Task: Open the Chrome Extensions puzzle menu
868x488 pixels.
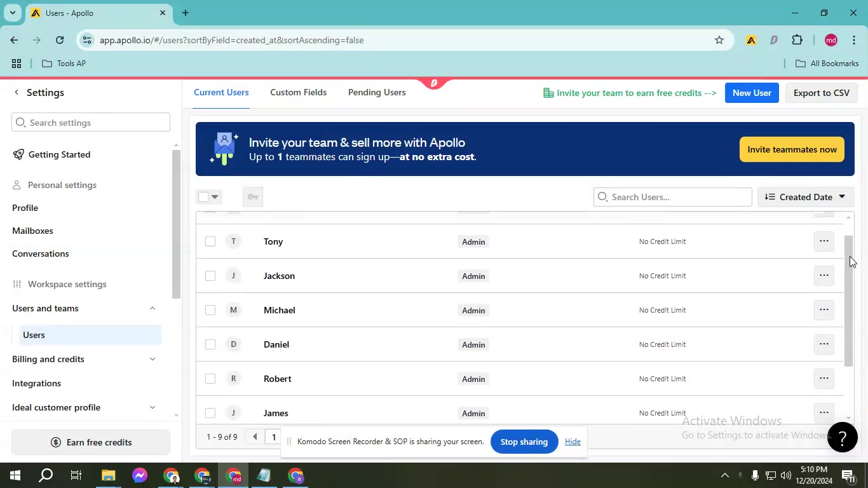Action: [797, 40]
